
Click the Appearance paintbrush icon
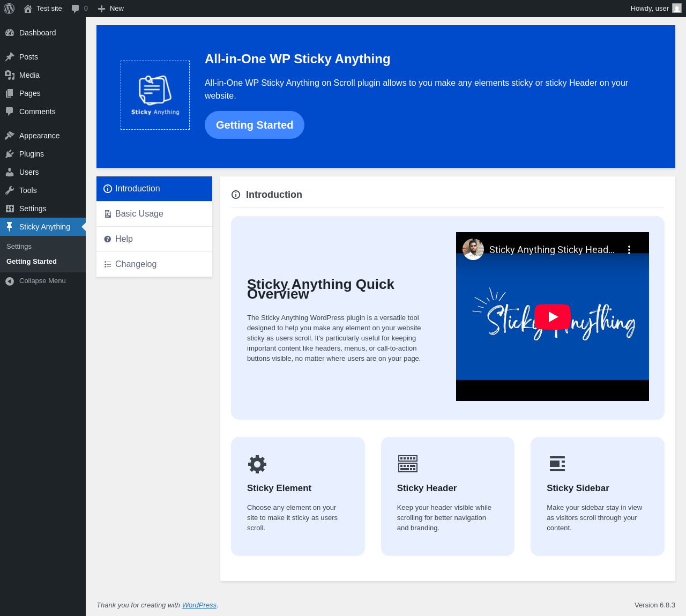(10, 136)
